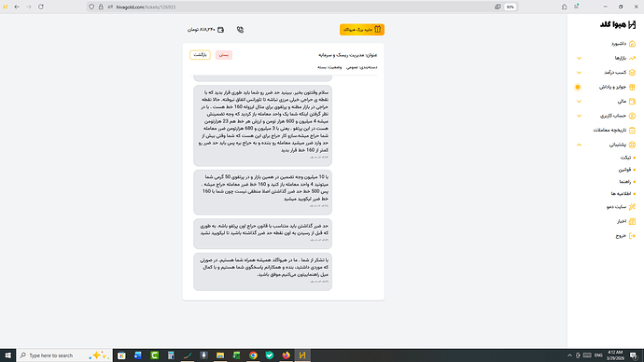This screenshot has height=362, width=644.
Task: Click the site security padlock icon
Action: tap(101, 7)
